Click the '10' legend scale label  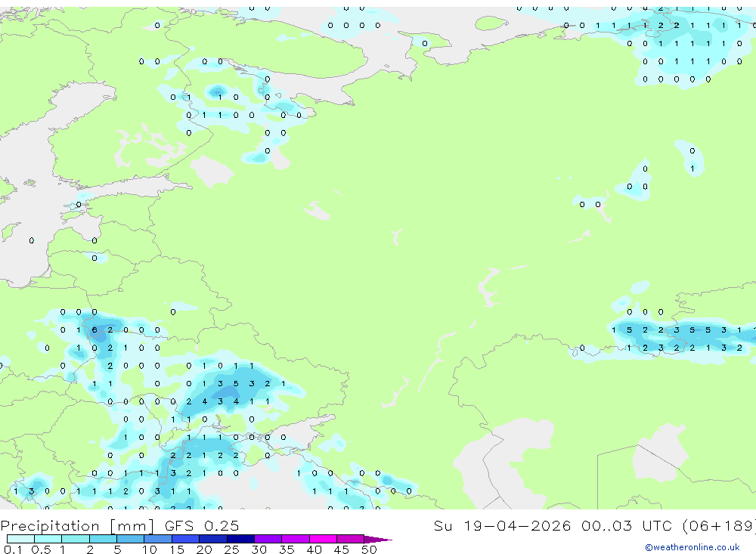[x=150, y=549]
